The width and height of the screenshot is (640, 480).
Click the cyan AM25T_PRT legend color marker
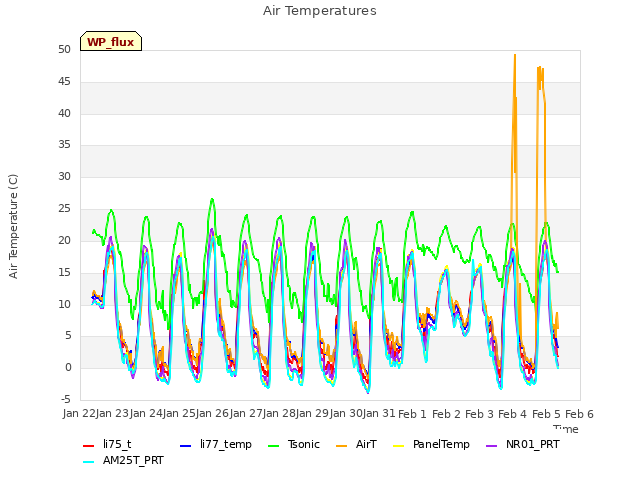(89, 462)
